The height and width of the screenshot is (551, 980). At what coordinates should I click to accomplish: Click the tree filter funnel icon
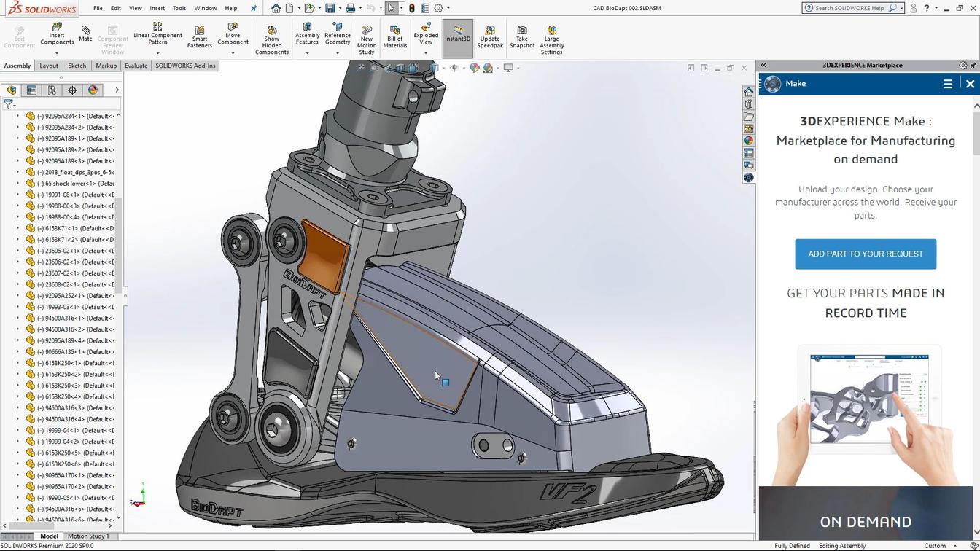pos(8,104)
